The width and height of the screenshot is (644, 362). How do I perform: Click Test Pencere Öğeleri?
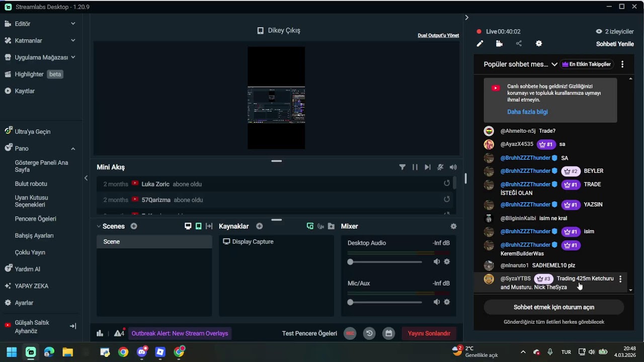click(309, 333)
